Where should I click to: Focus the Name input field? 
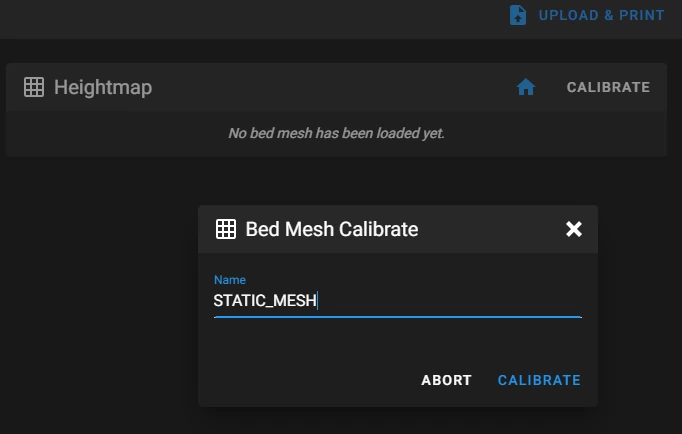398,300
